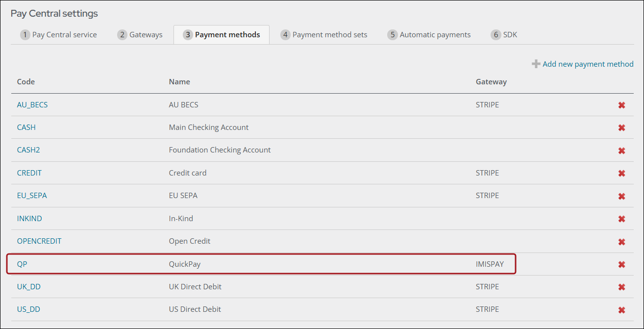Remove the UK_DD Direct Debit method

click(621, 287)
